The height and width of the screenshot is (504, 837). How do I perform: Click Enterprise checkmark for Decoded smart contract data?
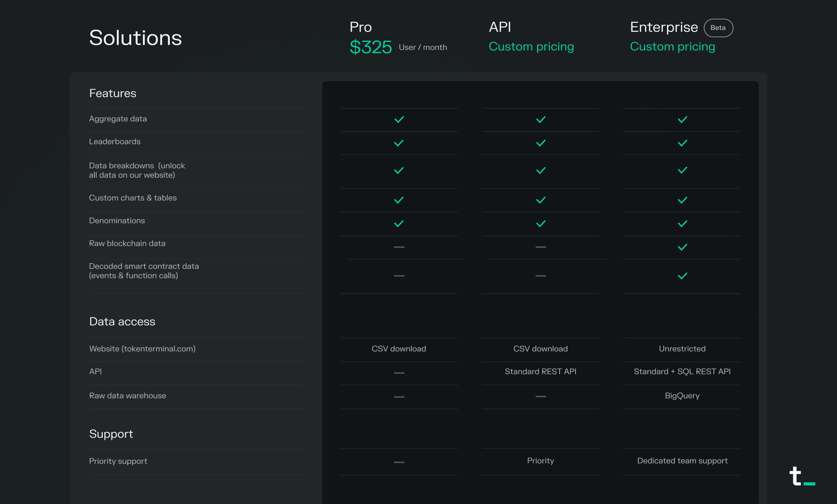point(682,276)
